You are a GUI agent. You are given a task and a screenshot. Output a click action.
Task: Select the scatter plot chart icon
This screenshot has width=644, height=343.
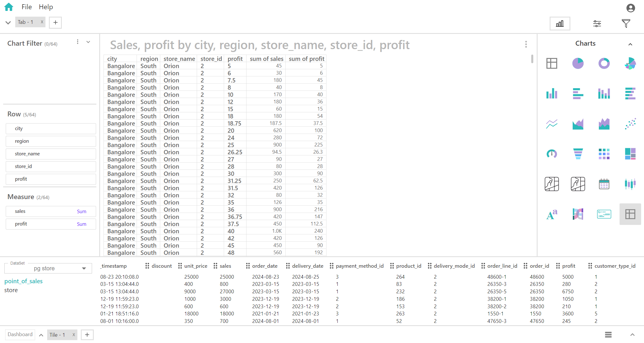(630, 124)
